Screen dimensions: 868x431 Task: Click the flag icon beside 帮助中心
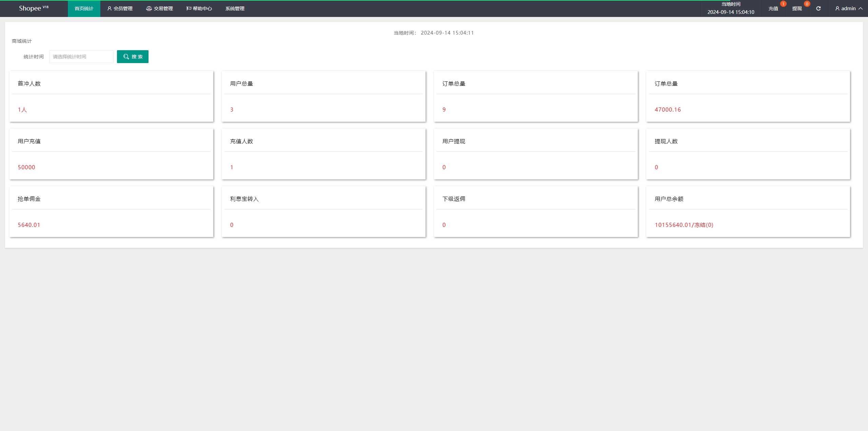(x=189, y=8)
